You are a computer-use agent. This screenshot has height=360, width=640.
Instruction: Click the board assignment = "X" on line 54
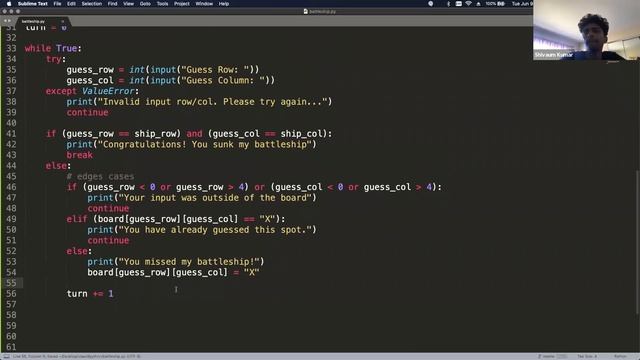[x=173, y=272]
